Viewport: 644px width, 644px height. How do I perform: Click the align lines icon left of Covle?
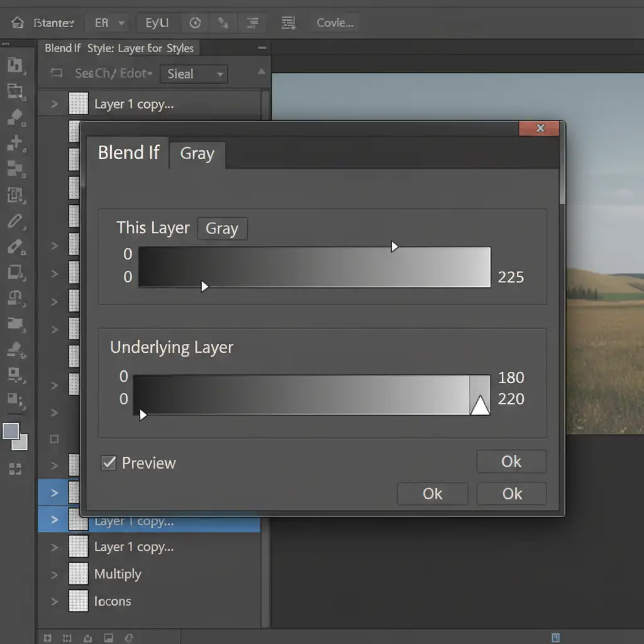click(288, 23)
